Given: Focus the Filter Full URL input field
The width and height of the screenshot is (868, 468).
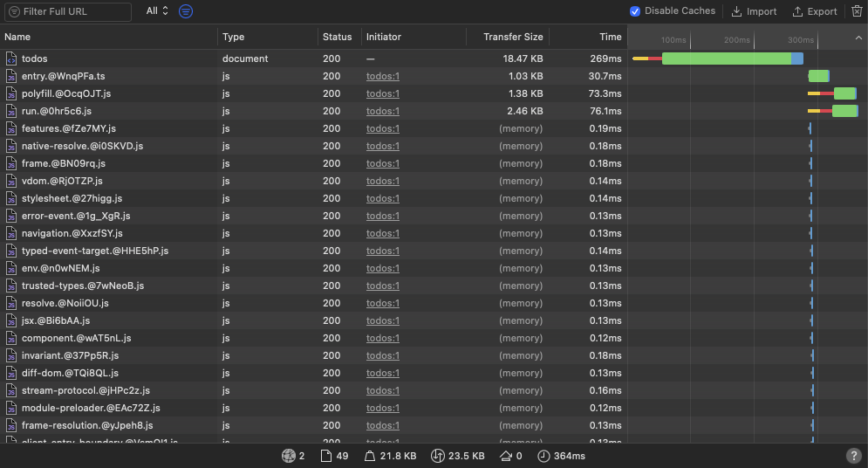Looking at the screenshot, I should (68, 11).
